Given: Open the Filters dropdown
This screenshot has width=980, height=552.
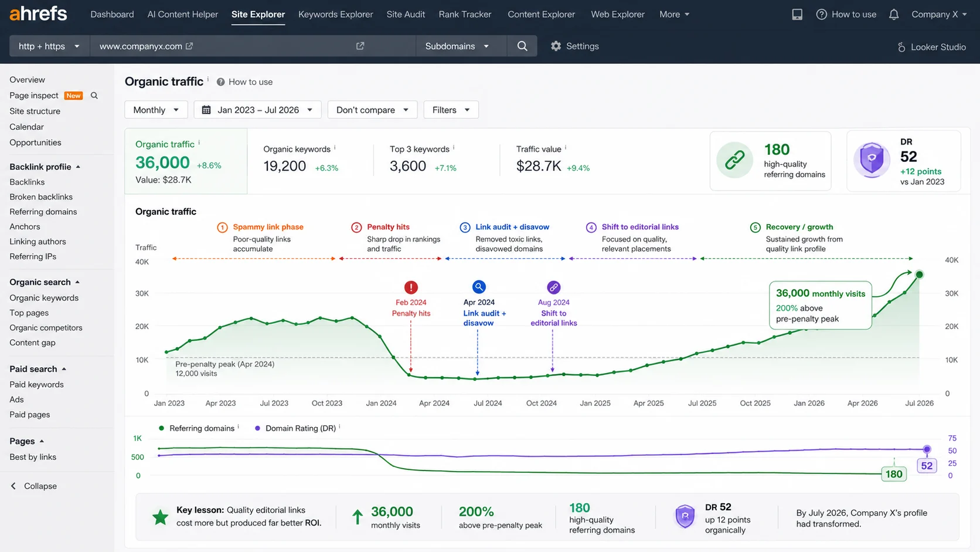Looking at the screenshot, I should (451, 110).
